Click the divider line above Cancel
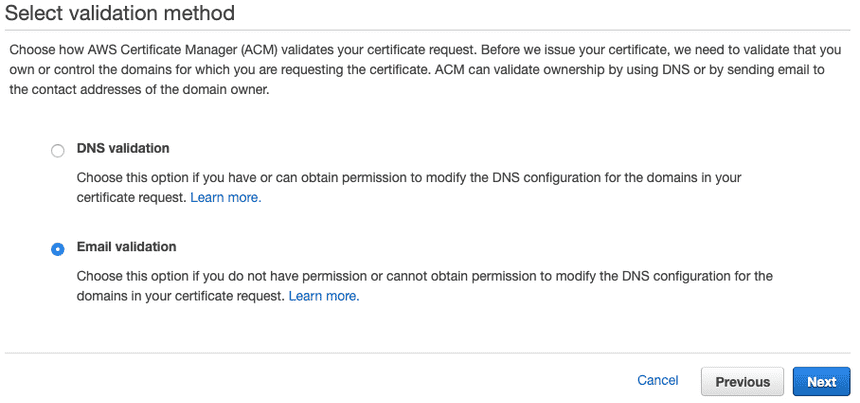860x403 pixels. pos(428,353)
